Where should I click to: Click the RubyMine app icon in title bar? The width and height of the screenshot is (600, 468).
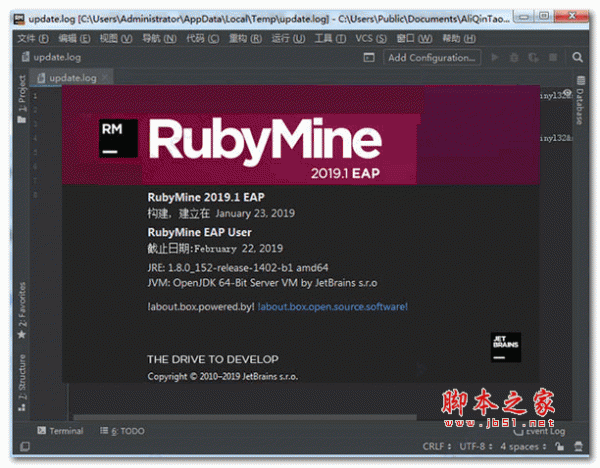tap(19, 19)
